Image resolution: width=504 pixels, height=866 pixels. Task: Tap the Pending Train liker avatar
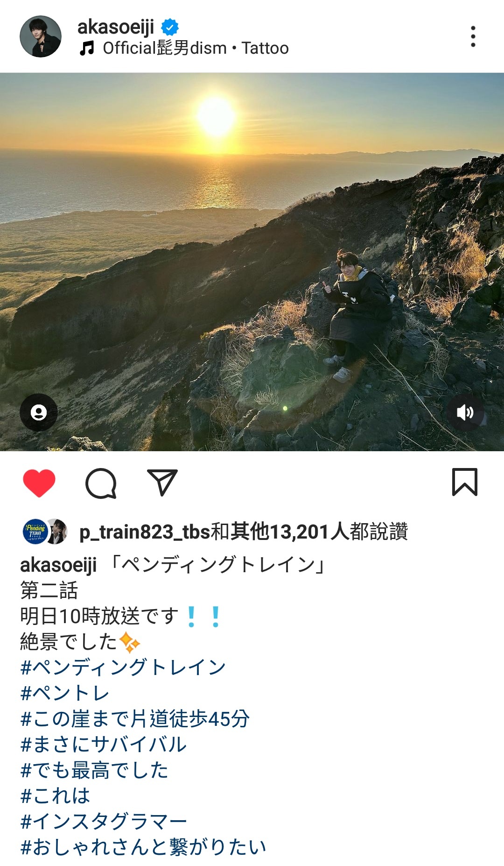[x=35, y=532]
